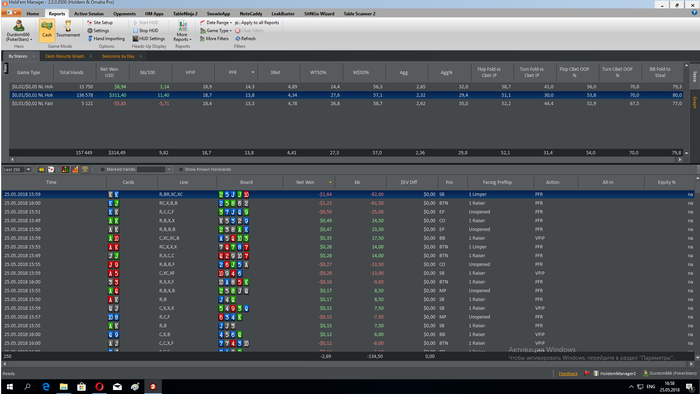Stop the HUD
The width and height of the screenshot is (700, 394).
pyautogui.click(x=146, y=31)
